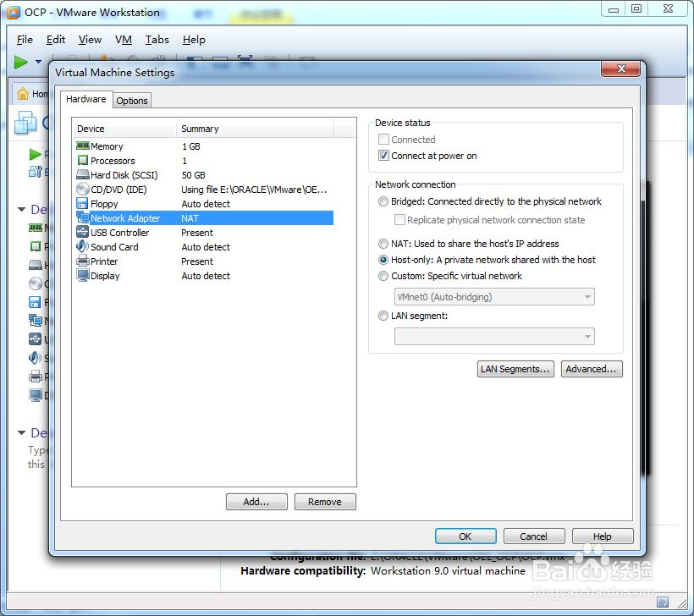This screenshot has height=616, width=694.
Task: Click the hard disk icon in the background sidebar
Action: 36,265
